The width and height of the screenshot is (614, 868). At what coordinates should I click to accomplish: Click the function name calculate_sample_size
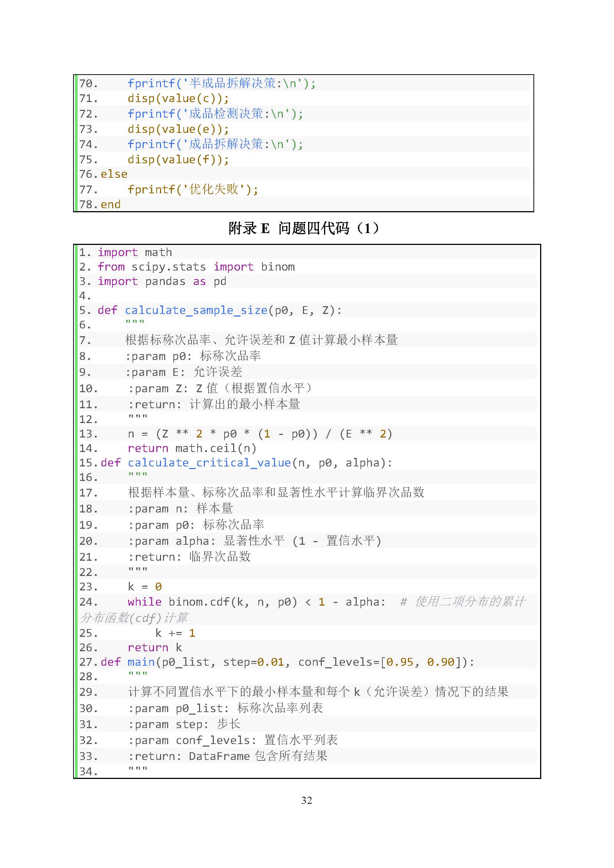196,310
